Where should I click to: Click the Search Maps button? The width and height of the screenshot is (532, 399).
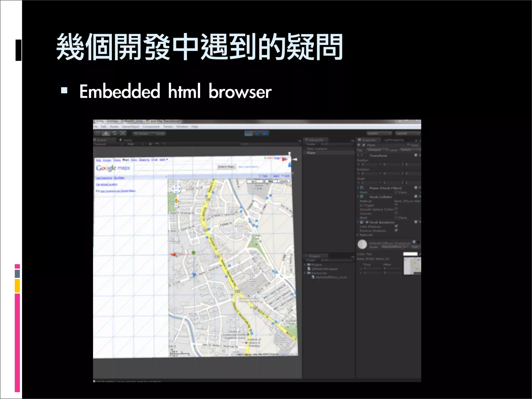[226, 167]
